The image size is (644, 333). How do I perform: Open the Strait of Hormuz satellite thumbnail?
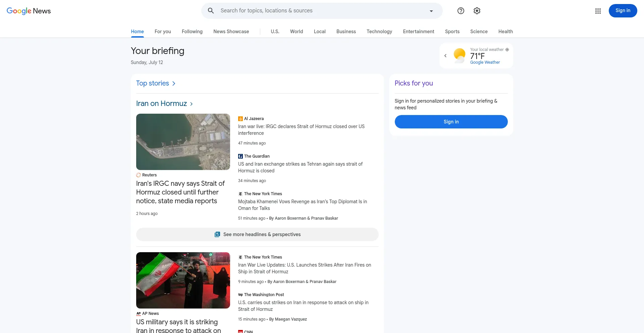(x=183, y=142)
